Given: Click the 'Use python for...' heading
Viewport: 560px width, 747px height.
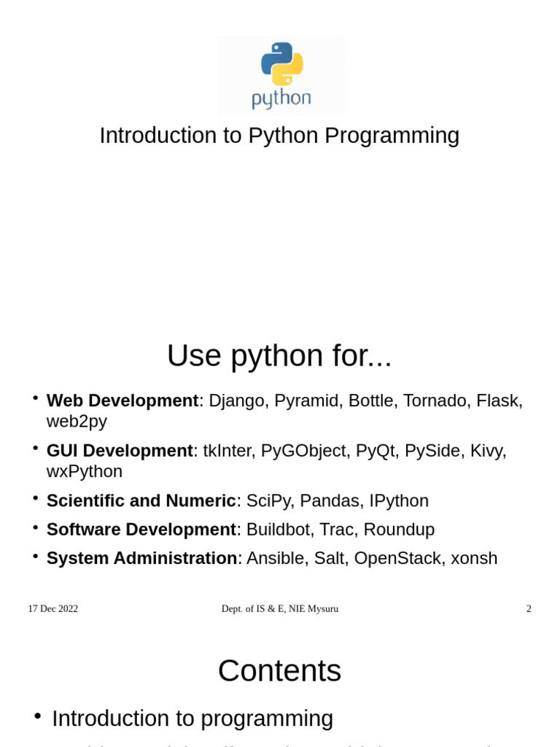Looking at the screenshot, I should point(279,355).
